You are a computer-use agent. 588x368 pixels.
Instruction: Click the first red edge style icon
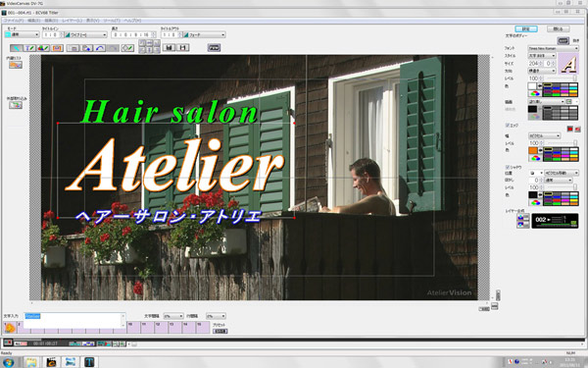point(570,129)
